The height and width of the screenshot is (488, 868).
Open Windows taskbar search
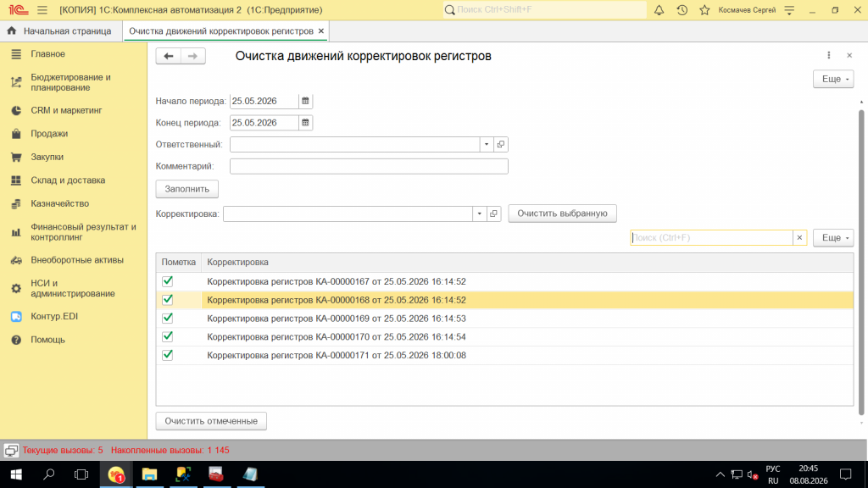[x=48, y=474]
